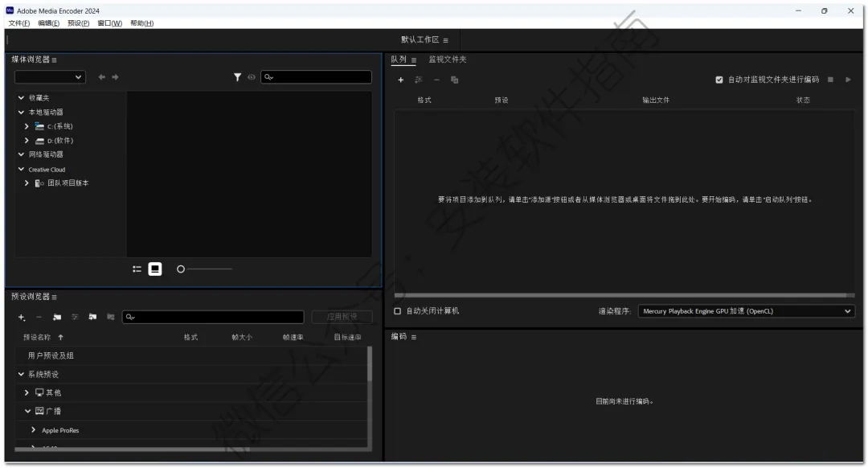Viewport: 868px width, 468px height.
Task: Switch media browser to thumbnail view
Action: 155,269
